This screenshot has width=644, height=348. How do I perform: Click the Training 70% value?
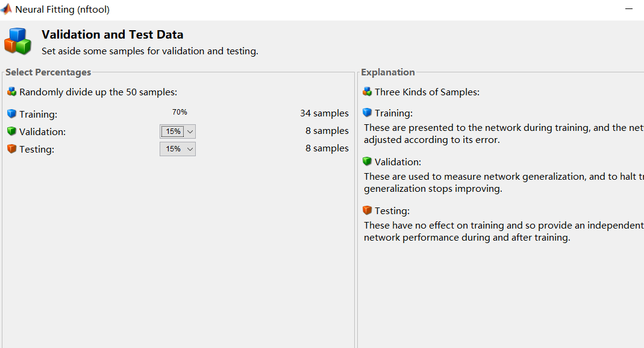coord(180,112)
